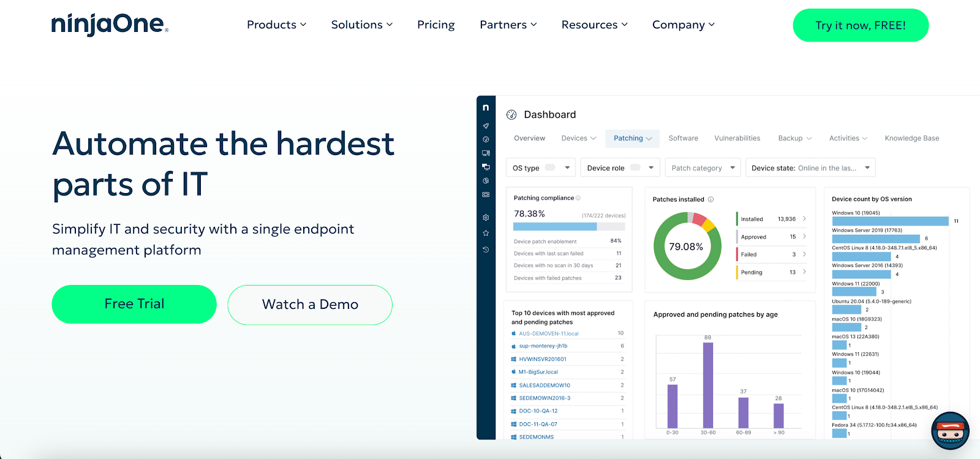
Task: Click the 30-60 days purple bar
Action: tap(708, 385)
